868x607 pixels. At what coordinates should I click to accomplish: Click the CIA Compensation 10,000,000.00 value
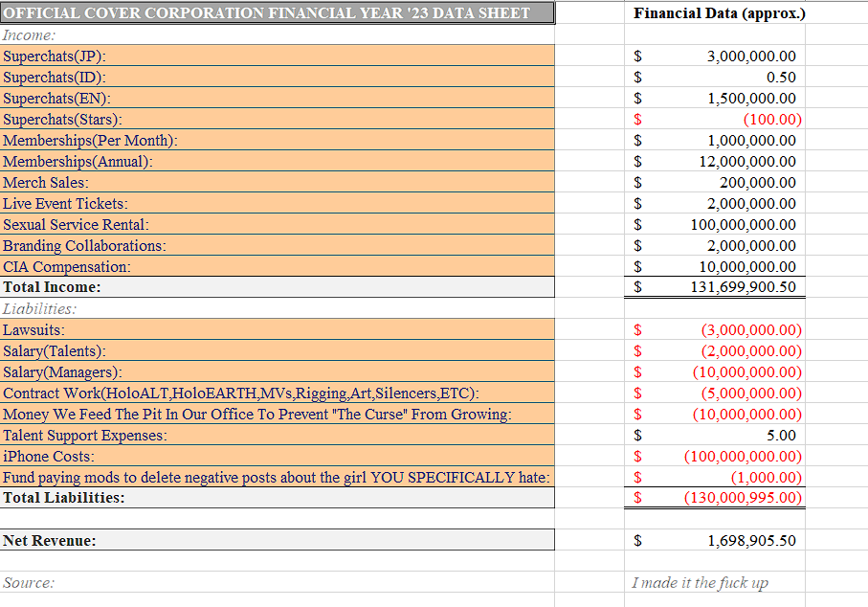pyautogui.click(x=747, y=266)
